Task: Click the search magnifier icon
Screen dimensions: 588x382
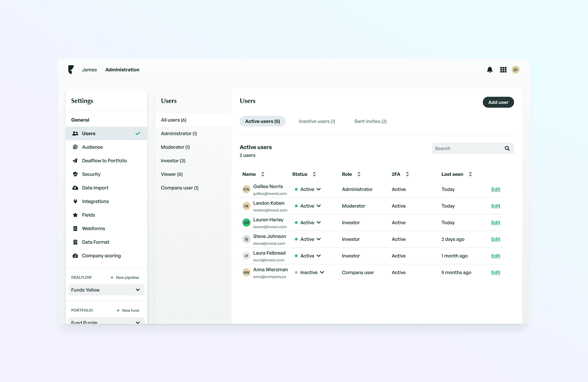Action: tap(507, 148)
